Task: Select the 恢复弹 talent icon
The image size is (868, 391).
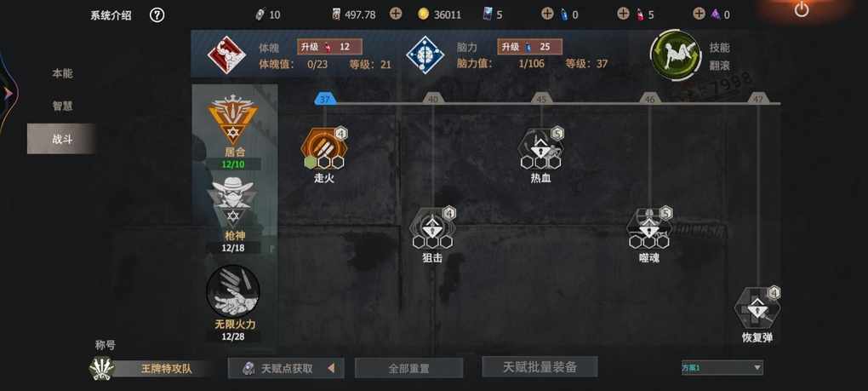Action: (x=757, y=308)
